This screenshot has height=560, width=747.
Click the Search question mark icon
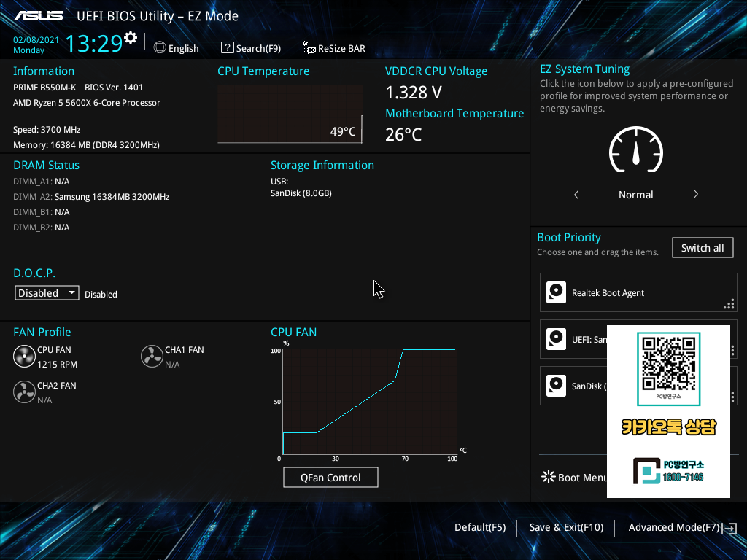pyautogui.click(x=228, y=47)
